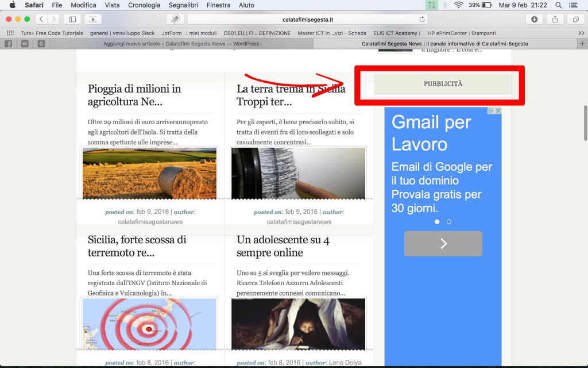Click the green full-screen window button

[x=27, y=19]
